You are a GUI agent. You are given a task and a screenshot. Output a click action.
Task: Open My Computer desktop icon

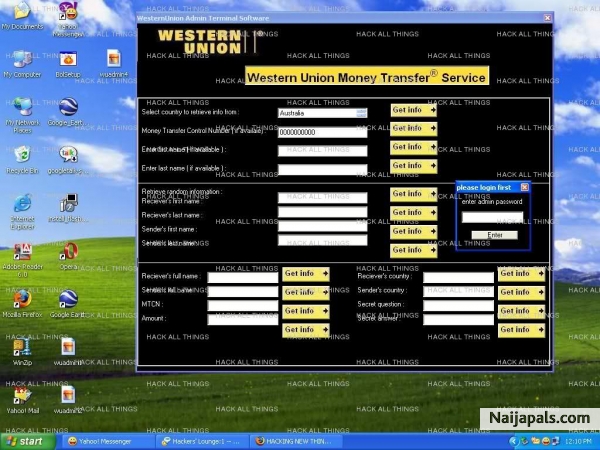click(x=22, y=64)
